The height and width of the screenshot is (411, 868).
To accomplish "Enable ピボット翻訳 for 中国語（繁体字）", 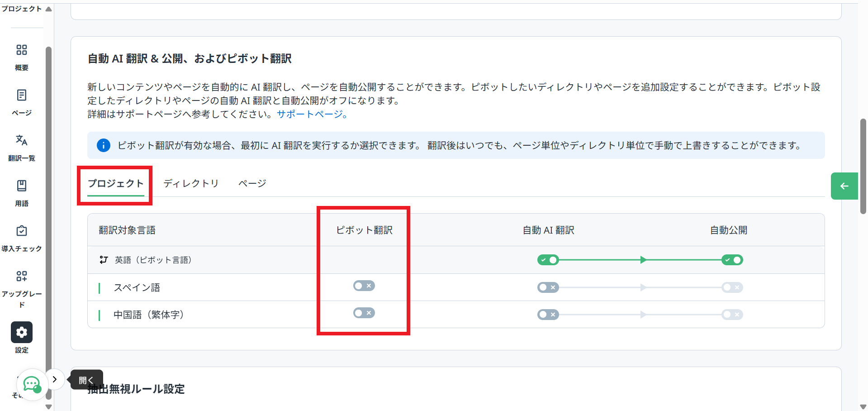I will (x=364, y=313).
